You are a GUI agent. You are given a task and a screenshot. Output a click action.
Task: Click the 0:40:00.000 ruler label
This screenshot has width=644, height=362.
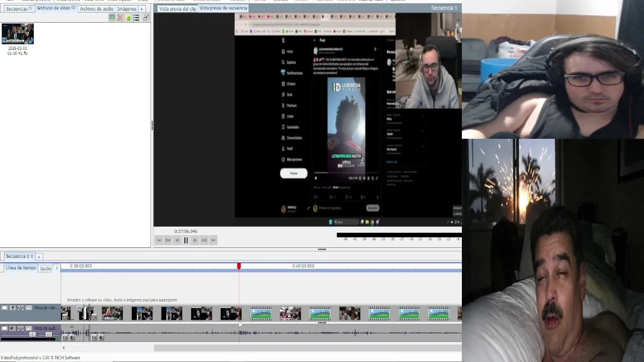(303, 266)
